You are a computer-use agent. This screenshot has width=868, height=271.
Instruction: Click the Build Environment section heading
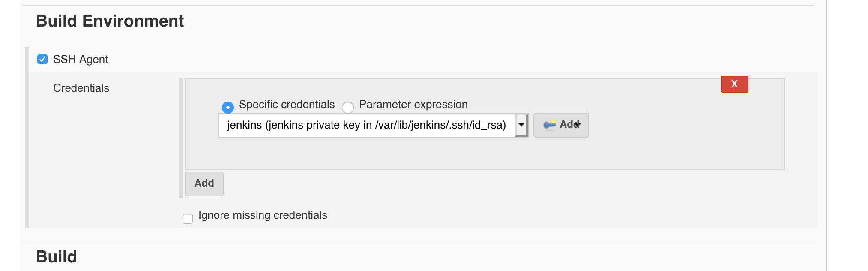click(110, 21)
